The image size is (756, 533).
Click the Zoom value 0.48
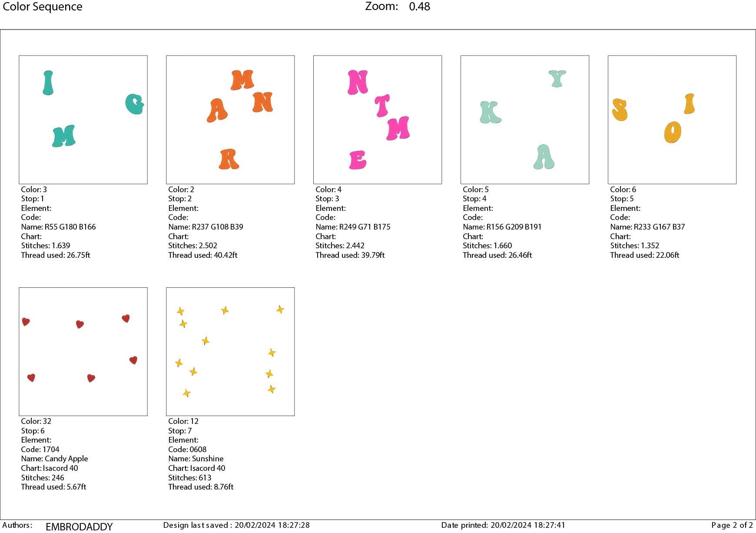419,7
